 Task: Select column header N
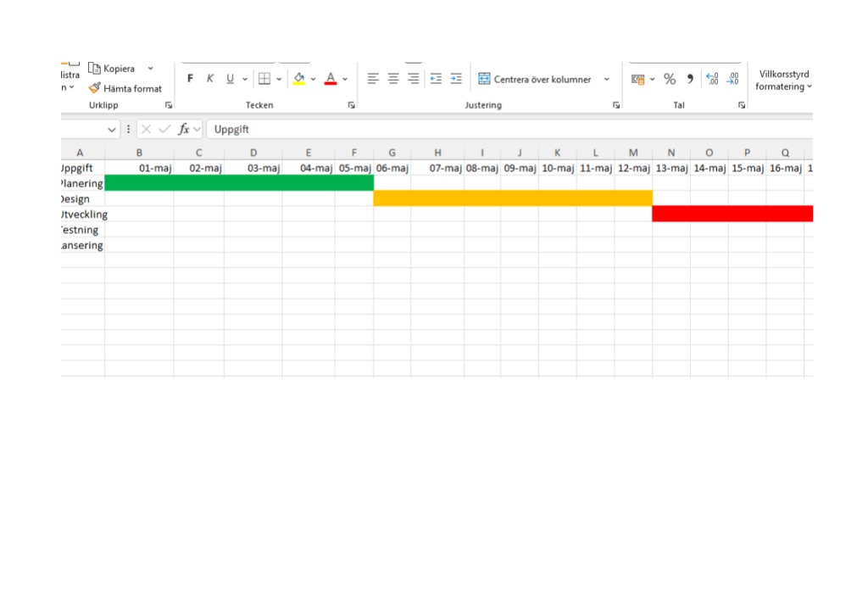[671, 153]
